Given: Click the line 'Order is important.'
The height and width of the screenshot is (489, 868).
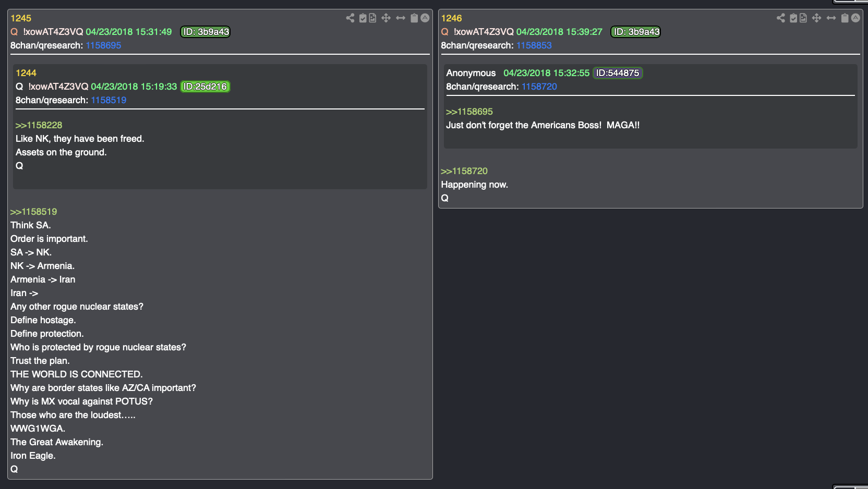Looking at the screenshot, I should [x=49, y=239].
